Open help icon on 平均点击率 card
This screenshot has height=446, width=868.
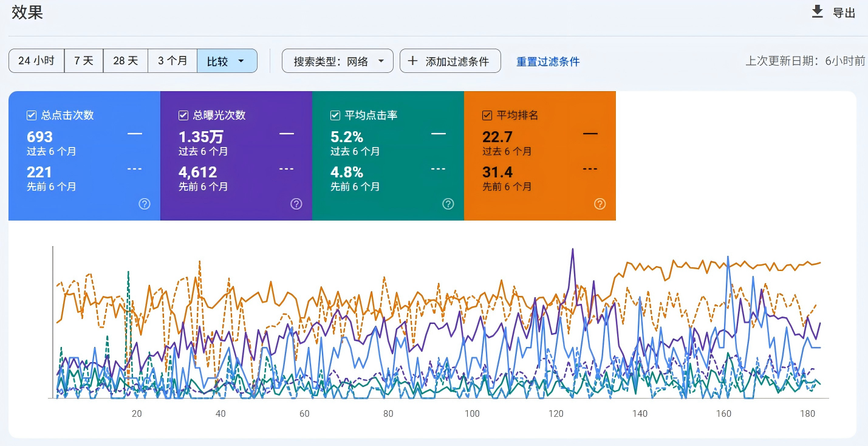[x=448, y=204]
